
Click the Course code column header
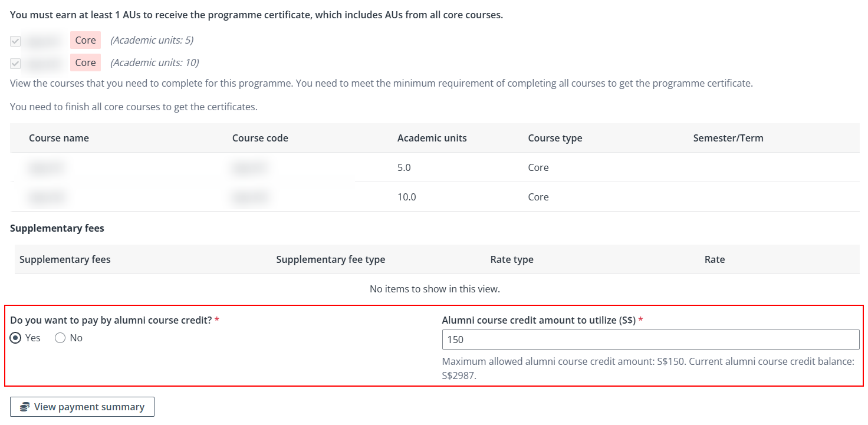(x=260, y=137)
